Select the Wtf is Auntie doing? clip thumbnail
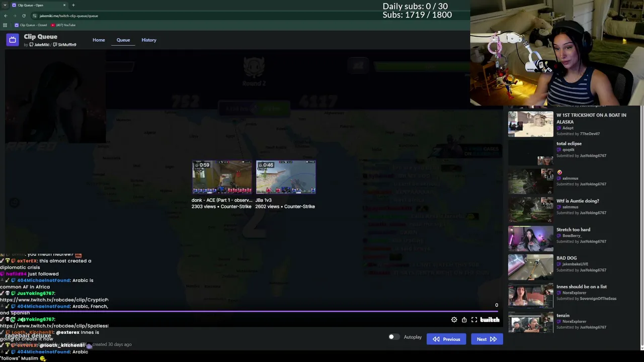The image size is (644, 362). 530,210
